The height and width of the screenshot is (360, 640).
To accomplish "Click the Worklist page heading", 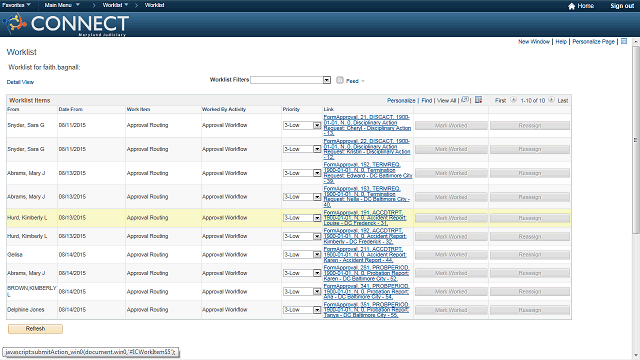I will [22, 52].
